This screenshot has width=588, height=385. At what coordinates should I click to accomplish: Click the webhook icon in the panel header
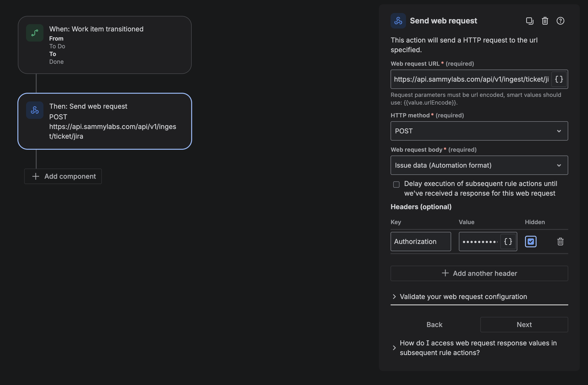(x=398, y=21)
